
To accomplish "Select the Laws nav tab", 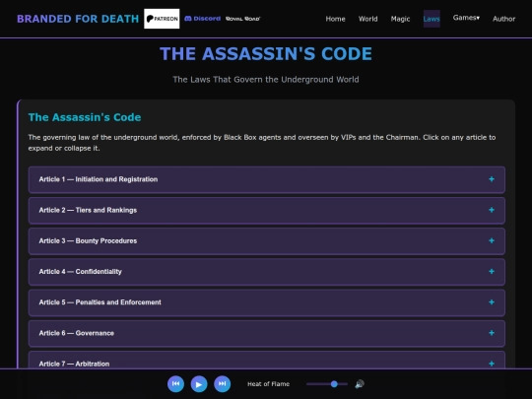I will click(432, 19).
